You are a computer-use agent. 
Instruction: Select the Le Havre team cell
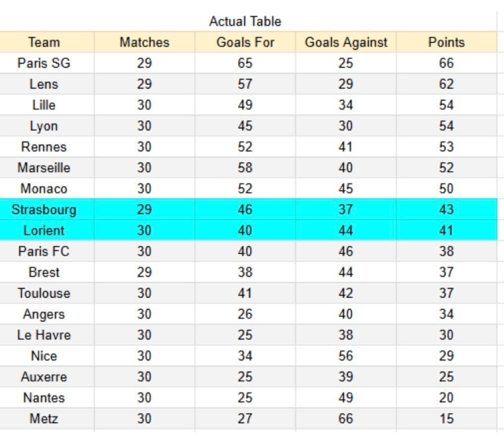(44, 335)
